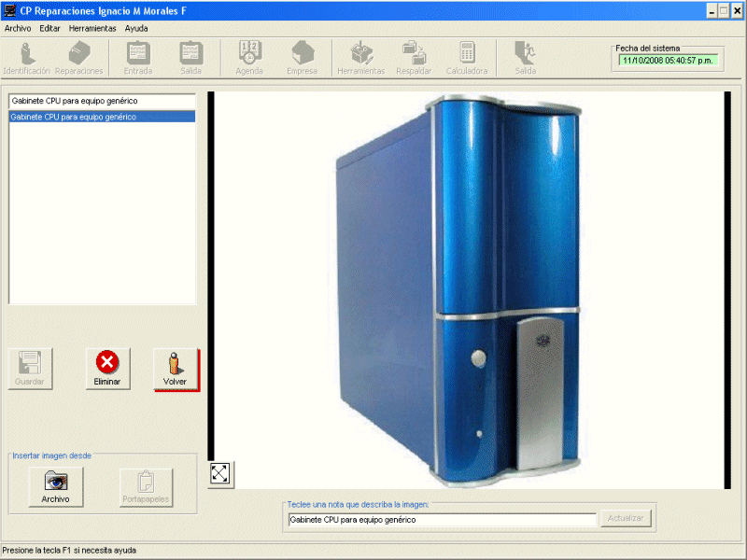
Task: Open the Agenda calendar icon
Action: coord(249,58)
